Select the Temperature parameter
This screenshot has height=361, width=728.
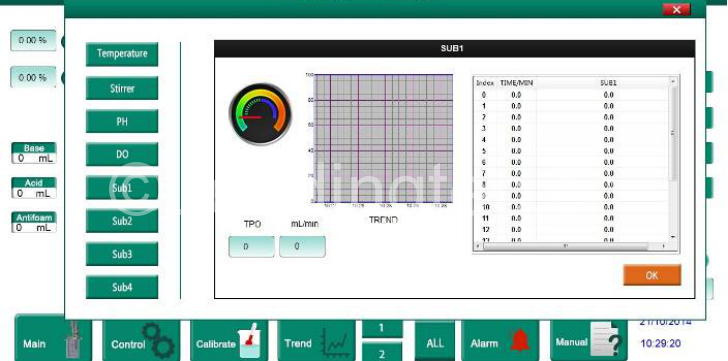pos(122,54)
